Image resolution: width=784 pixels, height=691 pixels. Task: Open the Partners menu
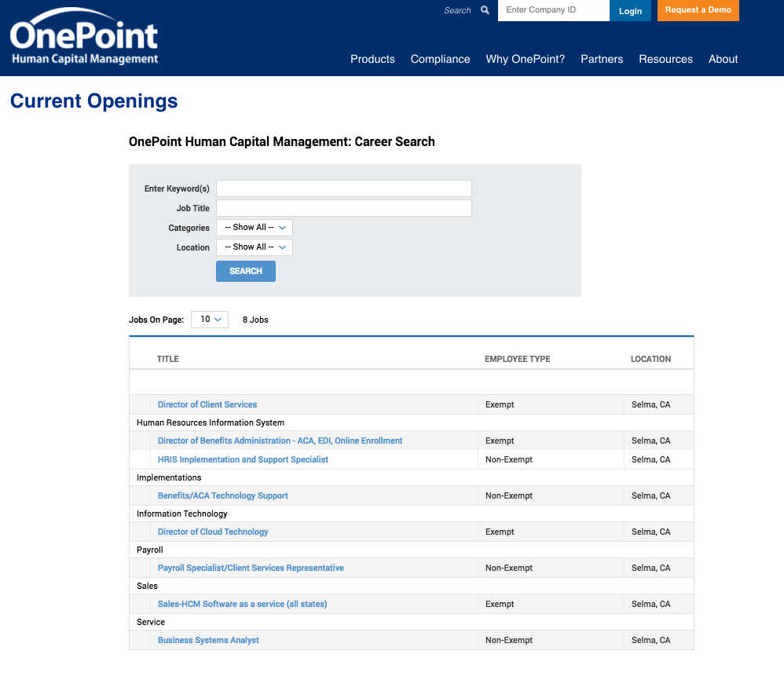602,59
